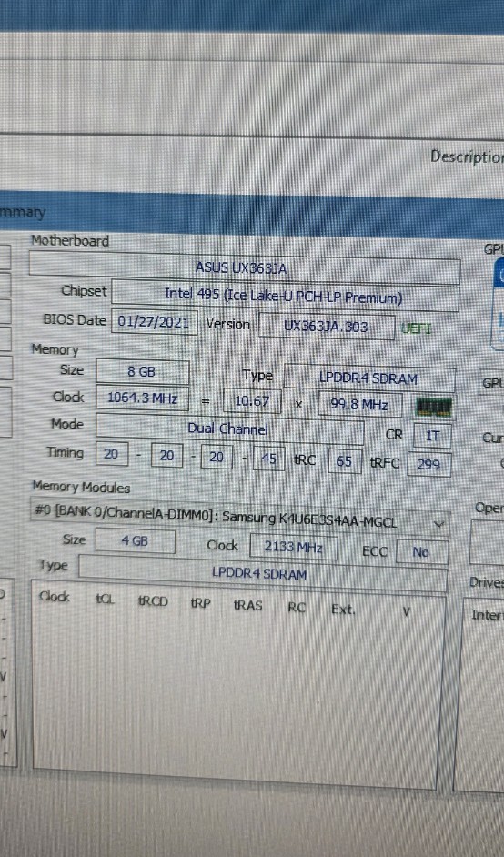Image resolution: width=504 pixels, height=857 pixels.
Task: Select the 8 GB memory size field
Action: coord(142,372)
